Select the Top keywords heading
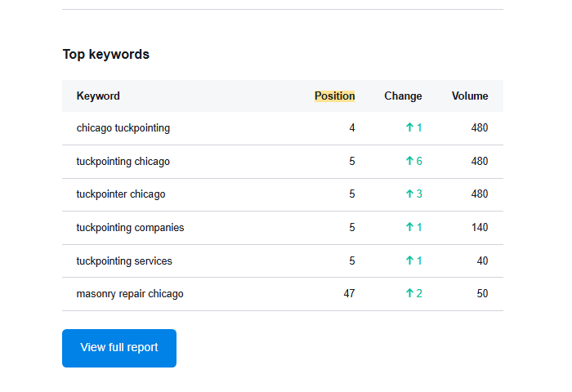Image resolution: width=572 pixels, height=392 pixels. (105, 55)
